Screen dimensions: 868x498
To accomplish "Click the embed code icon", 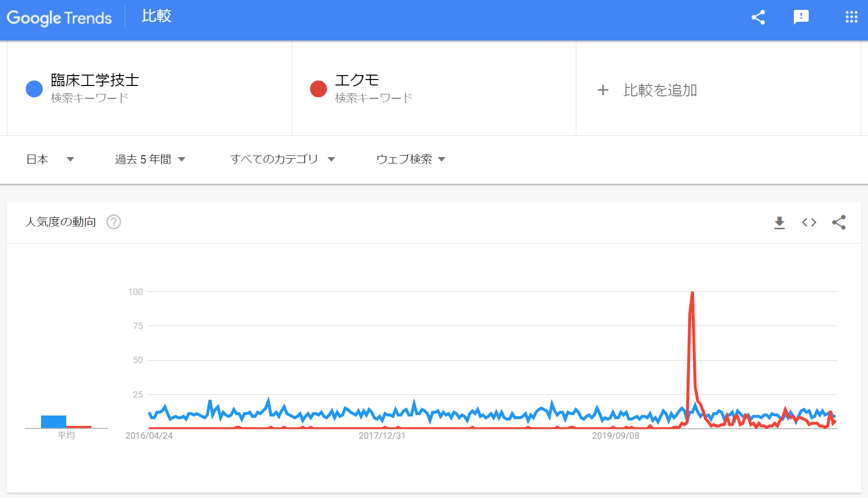I will [809, 222].
